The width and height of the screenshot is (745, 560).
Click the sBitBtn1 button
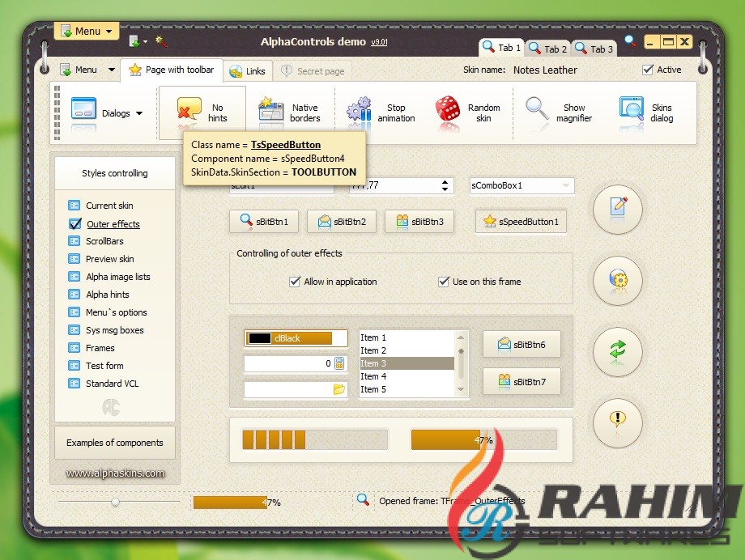pos(264,222)
